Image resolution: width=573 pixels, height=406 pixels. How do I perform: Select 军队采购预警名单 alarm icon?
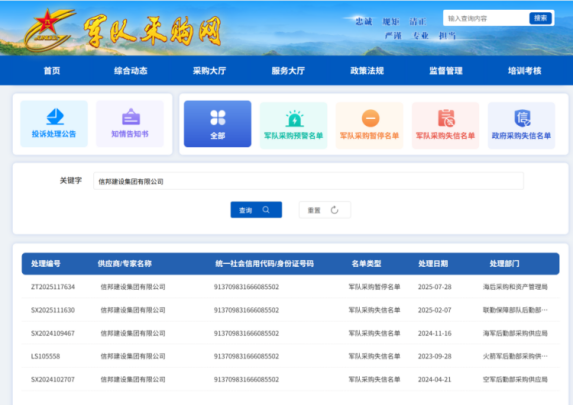[x=295, y=118]
